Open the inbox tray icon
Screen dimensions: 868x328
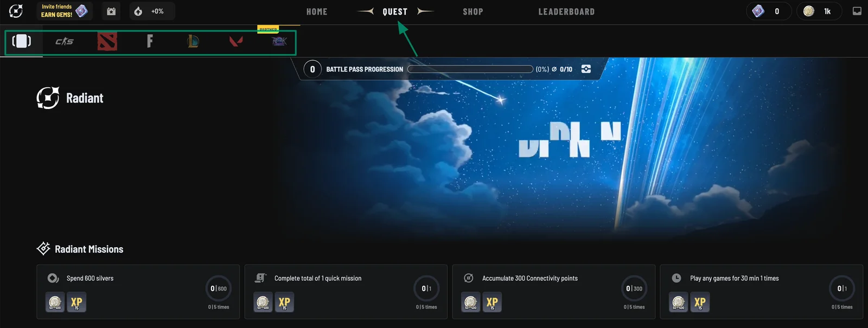(x=857, y=11)
